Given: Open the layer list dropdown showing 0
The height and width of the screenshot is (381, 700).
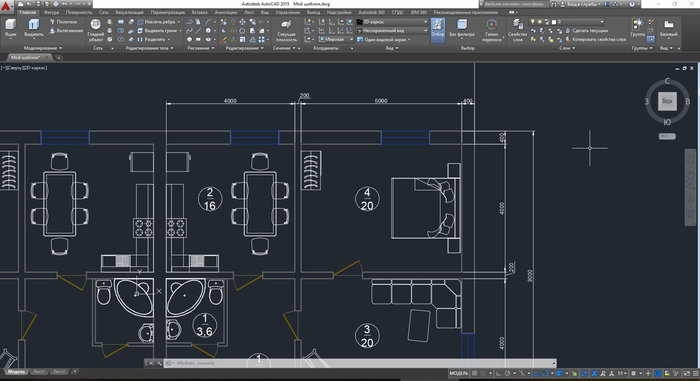Looking at the screenshot, I should (567, 21).
